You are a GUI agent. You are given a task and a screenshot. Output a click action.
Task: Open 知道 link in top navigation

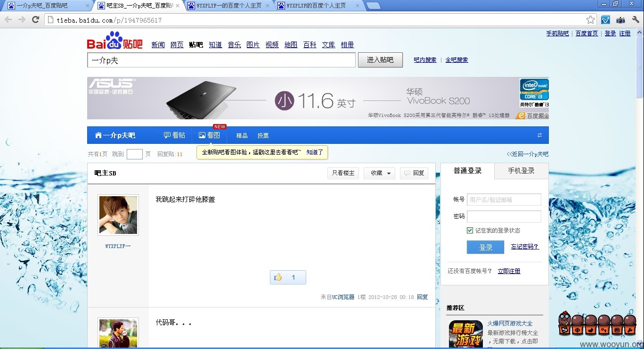pos(215,45)
